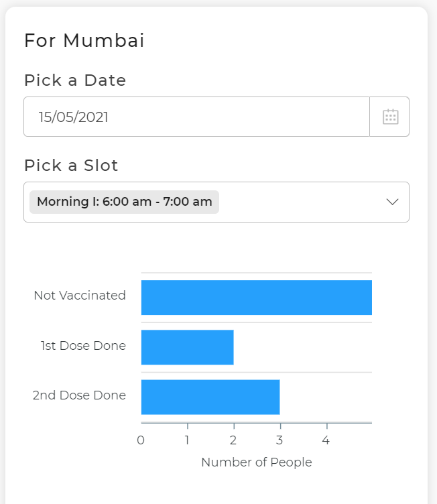This screenshot has width=437, height=504.
Task: Click the Pick a Date label
Action: 75,80
